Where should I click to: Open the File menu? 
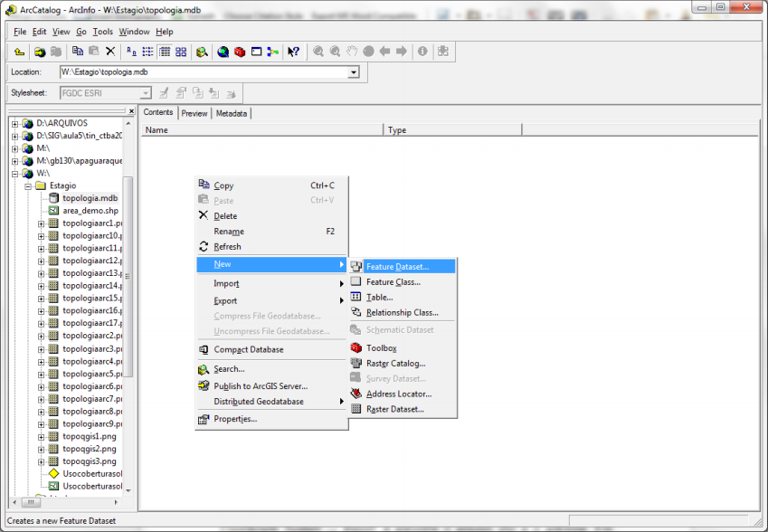click(x=20, y=32)
